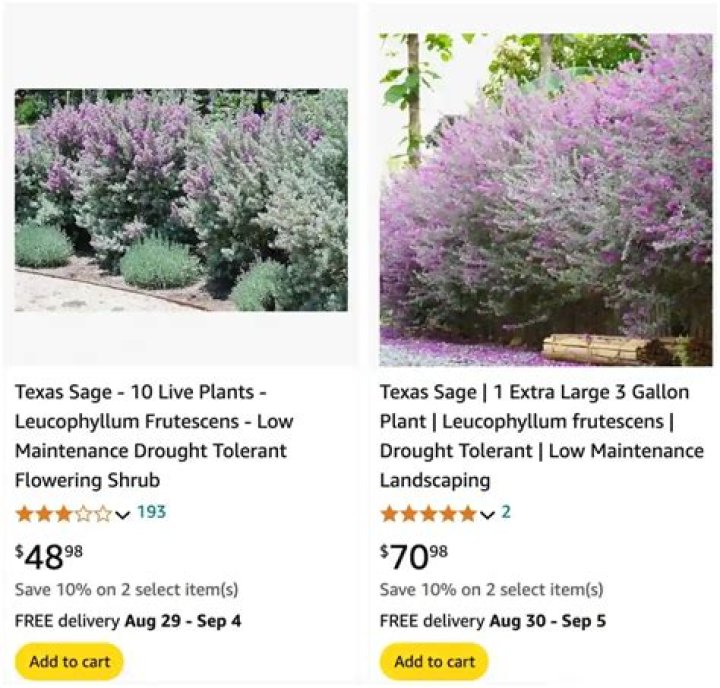Click the first orange star of the 10 Live Plants rating
Screen dimensions: 720x688
24,514
